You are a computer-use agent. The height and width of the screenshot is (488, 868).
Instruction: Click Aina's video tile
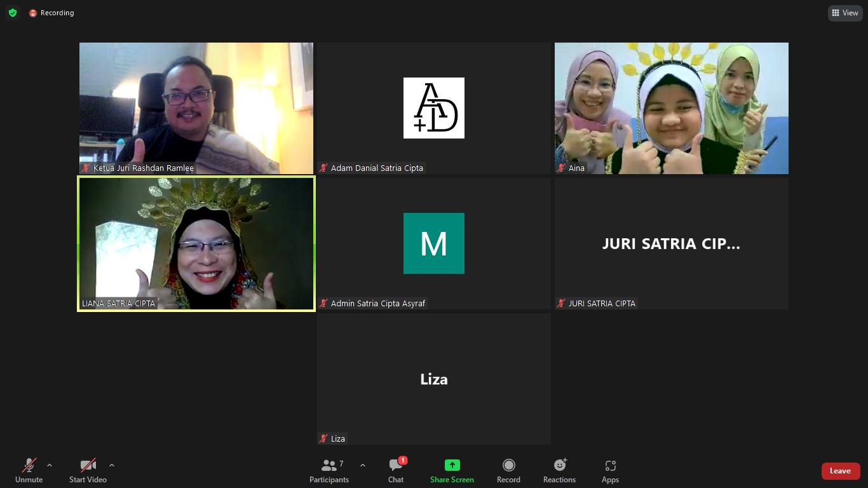671,108
